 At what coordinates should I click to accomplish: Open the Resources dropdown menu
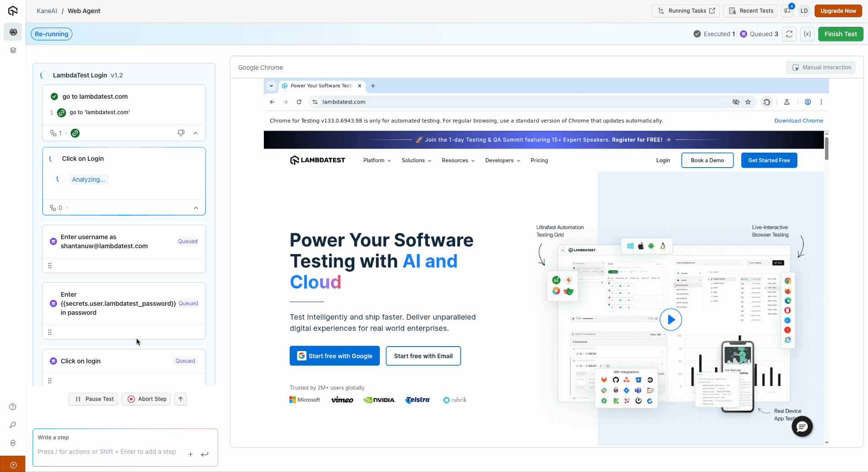(x=458, y=160)
